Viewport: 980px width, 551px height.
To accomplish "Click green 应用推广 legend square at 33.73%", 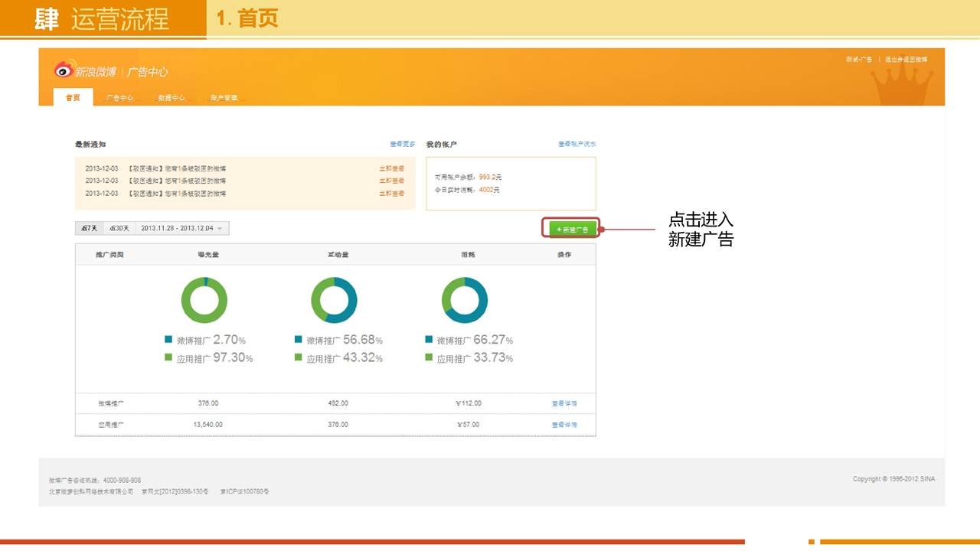I will click(x=429, y=357).
